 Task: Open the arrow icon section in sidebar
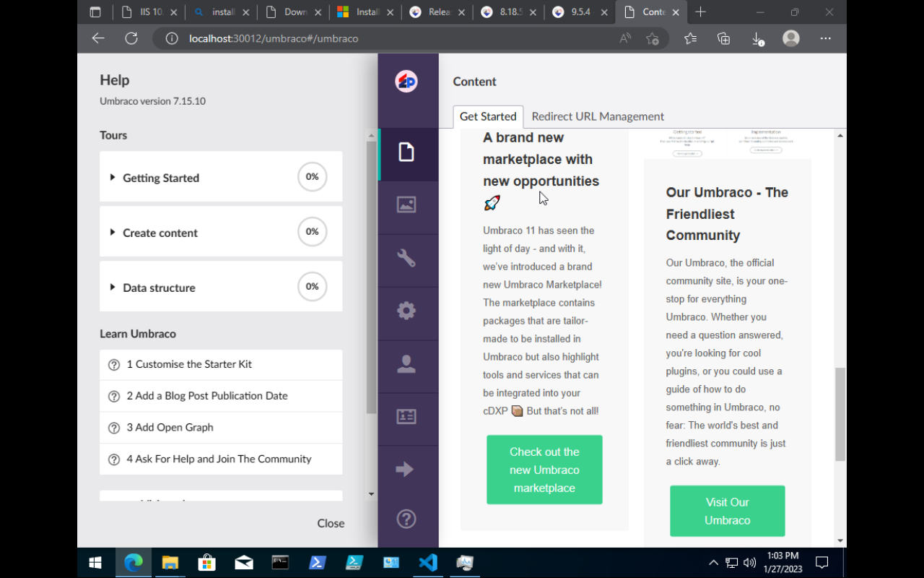tap(405, 470)
